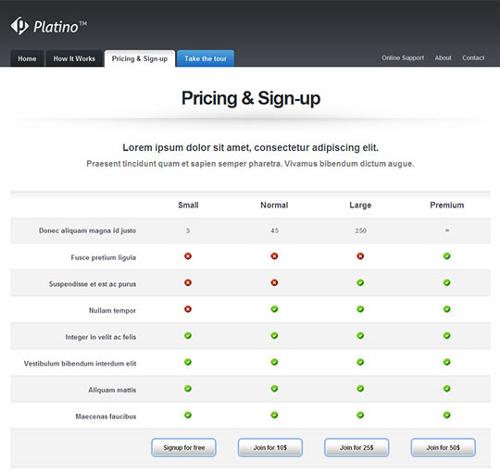Screen dimensions: 500x472
Task: Open the Online Support link
Action: [x=403, y=58]
